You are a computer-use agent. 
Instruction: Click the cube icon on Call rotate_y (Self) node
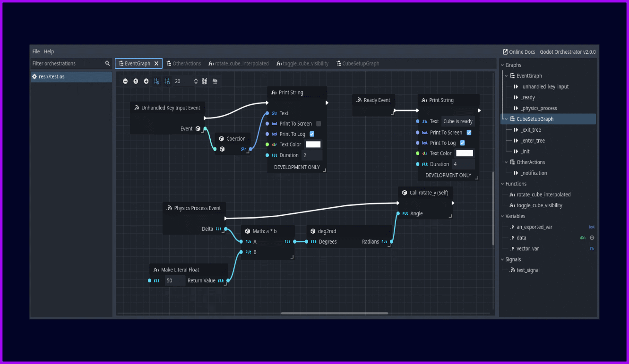coord(405,193)
